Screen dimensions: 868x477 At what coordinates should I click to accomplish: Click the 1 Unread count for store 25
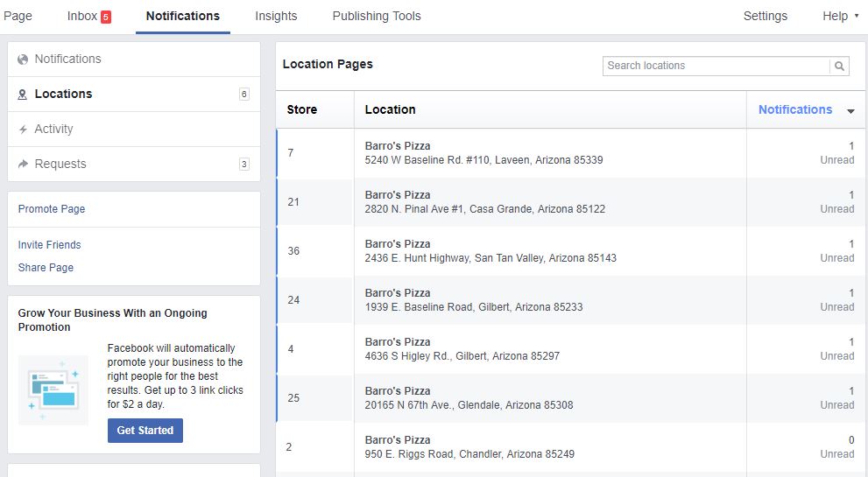pyautogui.click(x=837, y=398)
